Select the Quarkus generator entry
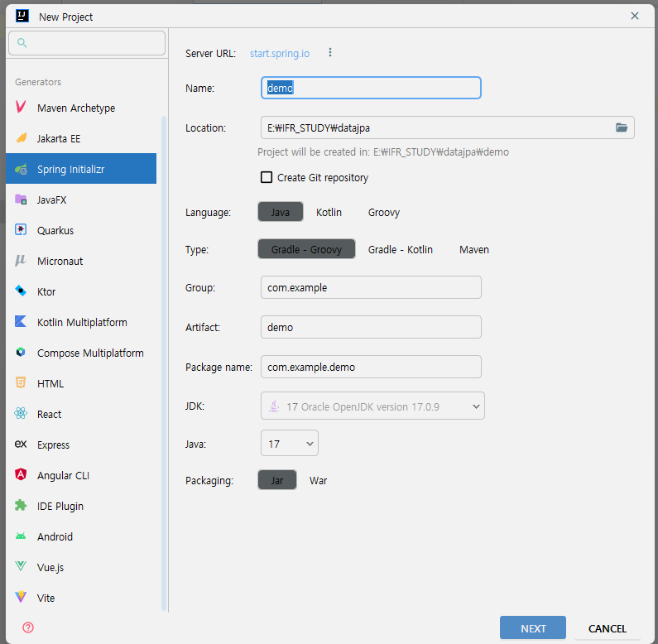Viewport: 658px width, 644px height. click(x=81, y=230)
